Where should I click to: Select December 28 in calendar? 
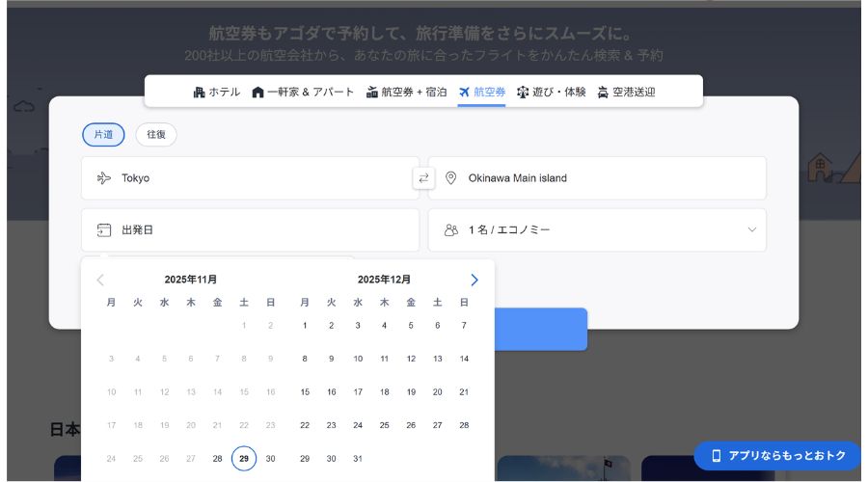pos(464,425)
